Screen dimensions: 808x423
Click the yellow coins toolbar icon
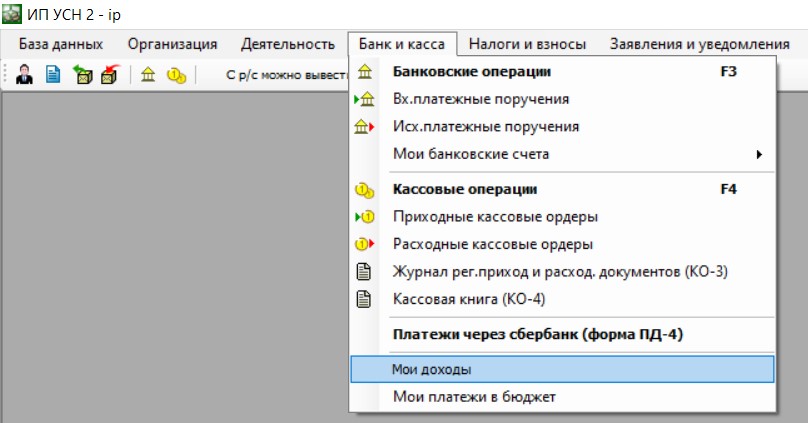176,76
